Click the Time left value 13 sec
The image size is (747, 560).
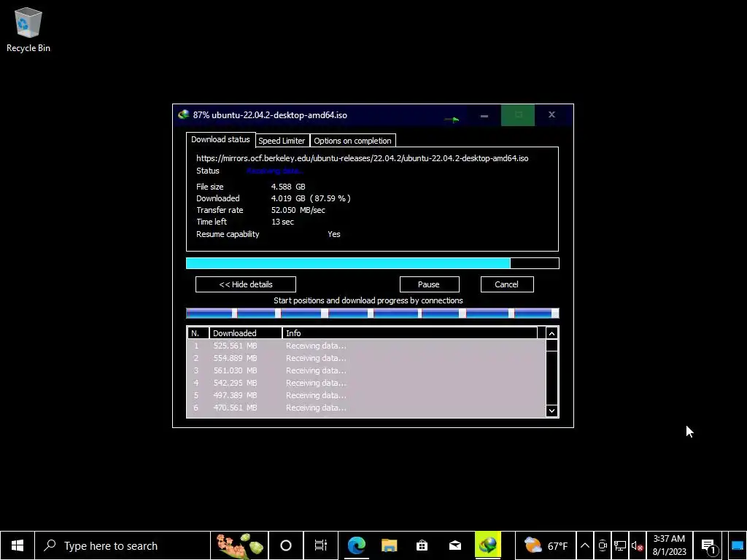[x=282, y=222]
